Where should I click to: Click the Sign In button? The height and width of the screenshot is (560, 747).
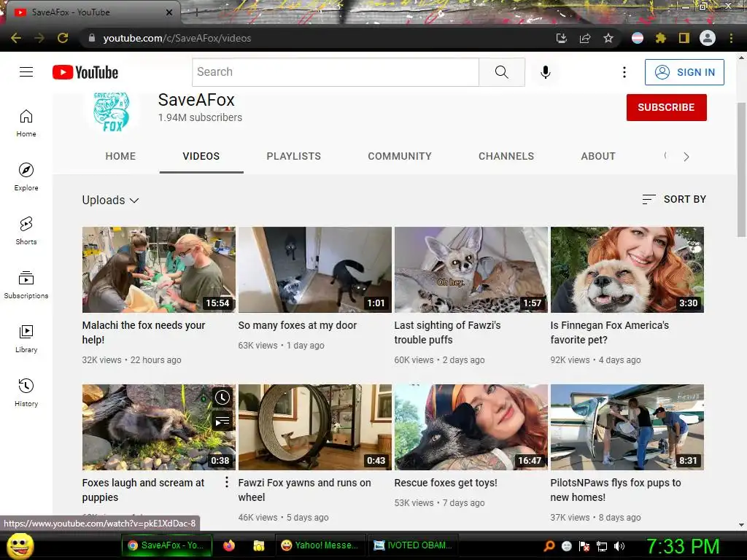click(684, 72)
